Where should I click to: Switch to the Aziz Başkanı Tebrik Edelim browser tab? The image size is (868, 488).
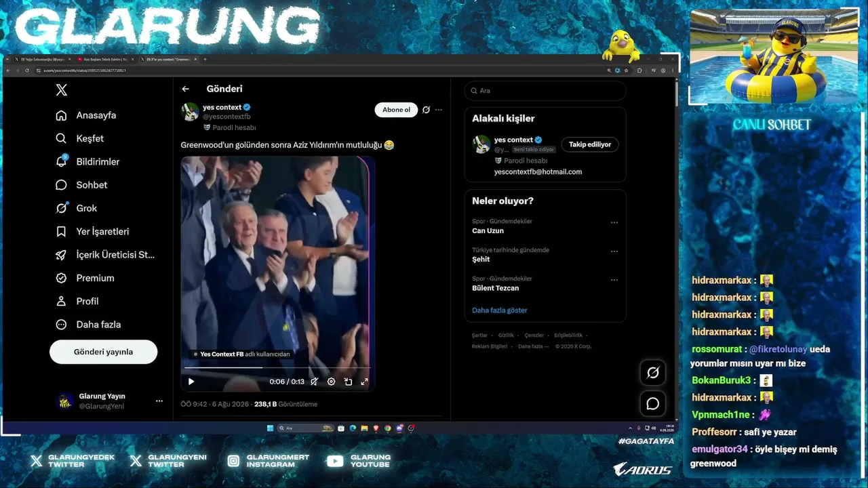(x=105, y=60)
